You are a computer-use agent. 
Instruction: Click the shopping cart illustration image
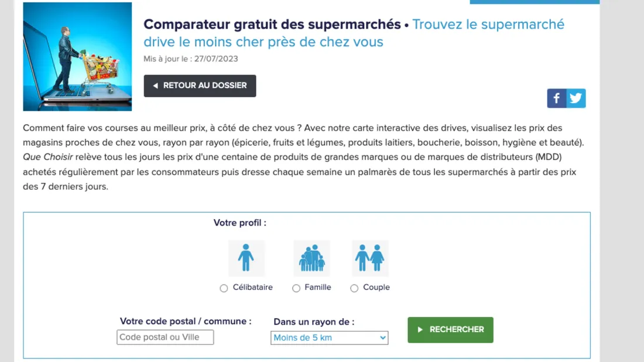click(77, 56)
